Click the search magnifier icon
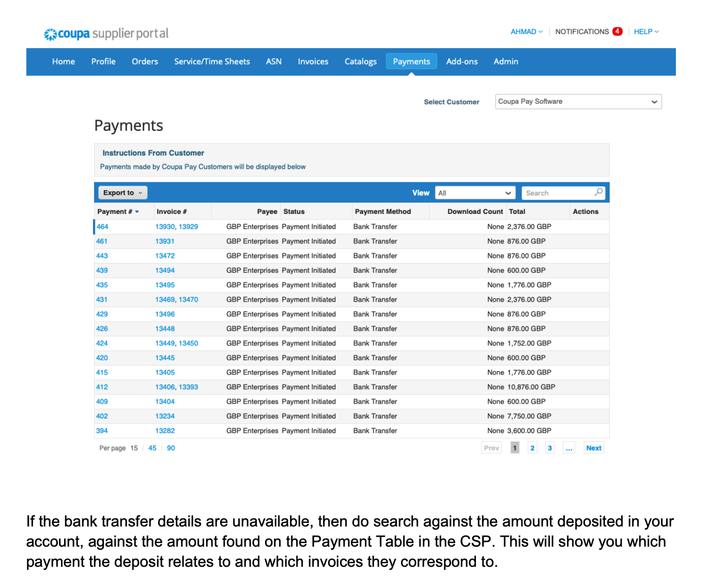 click(598, 192)
